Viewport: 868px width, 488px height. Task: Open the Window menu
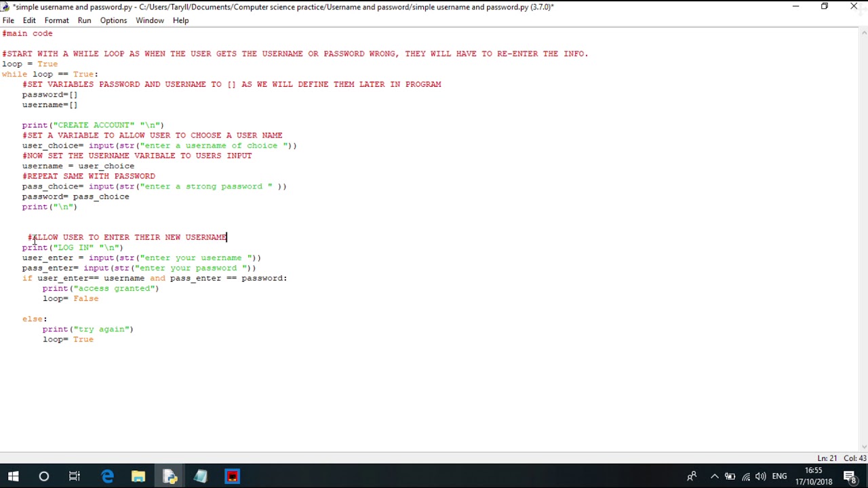(x=150, y=20)
